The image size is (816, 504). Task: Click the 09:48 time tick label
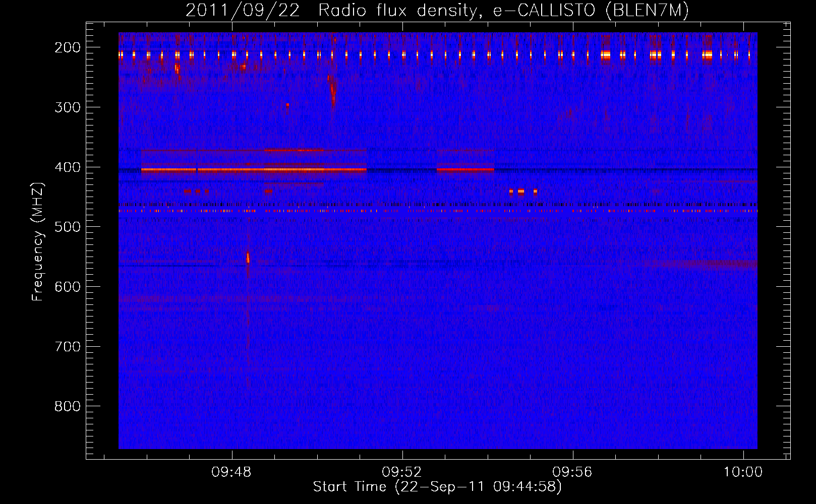[231, 472]
